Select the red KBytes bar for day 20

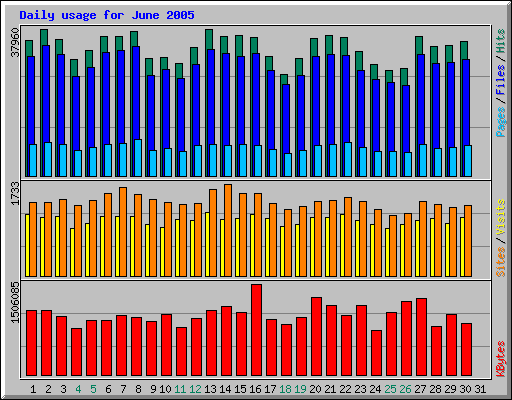click(316, 337)
